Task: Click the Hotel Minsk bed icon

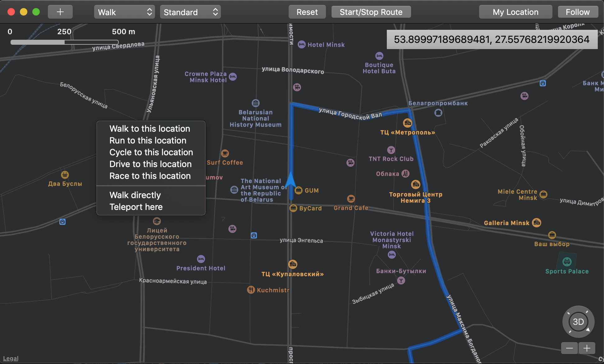Action: tap(301, 44)
